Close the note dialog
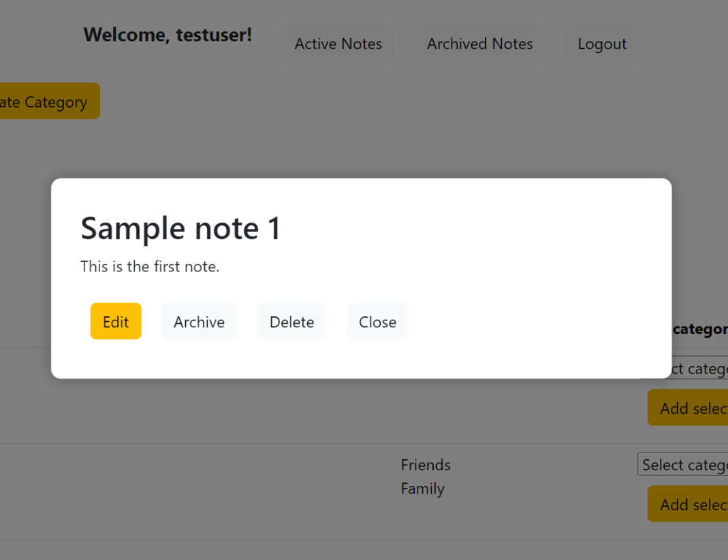728x560 pixels. tap(377, 321)
